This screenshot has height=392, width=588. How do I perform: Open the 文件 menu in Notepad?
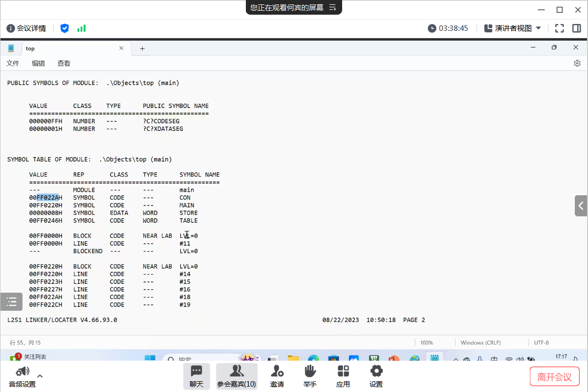click(x=13, y=63)
